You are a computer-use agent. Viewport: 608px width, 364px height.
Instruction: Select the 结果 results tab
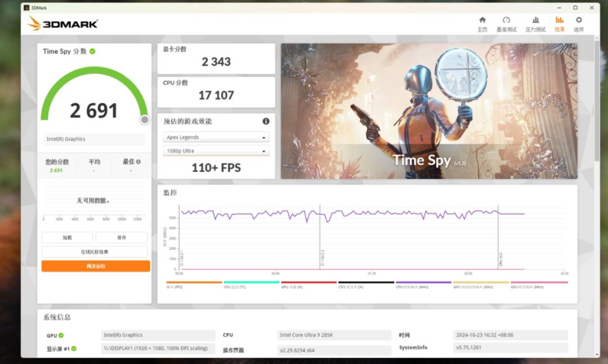559,24
